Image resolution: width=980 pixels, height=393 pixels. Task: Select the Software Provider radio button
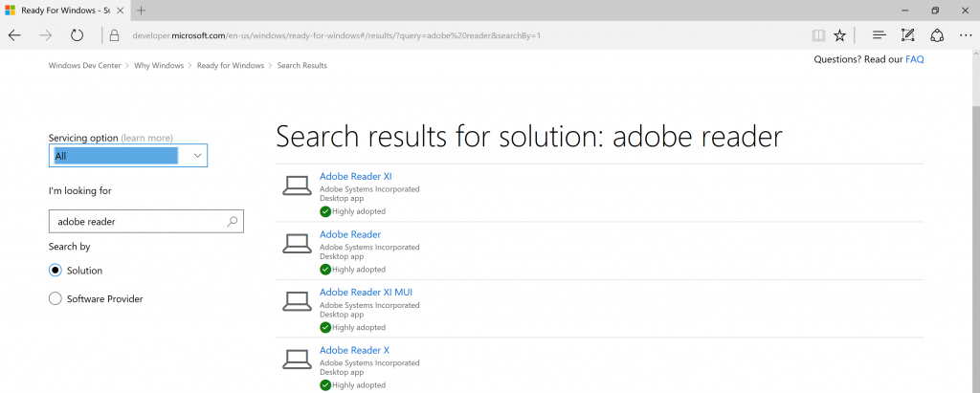pos(55,298)
